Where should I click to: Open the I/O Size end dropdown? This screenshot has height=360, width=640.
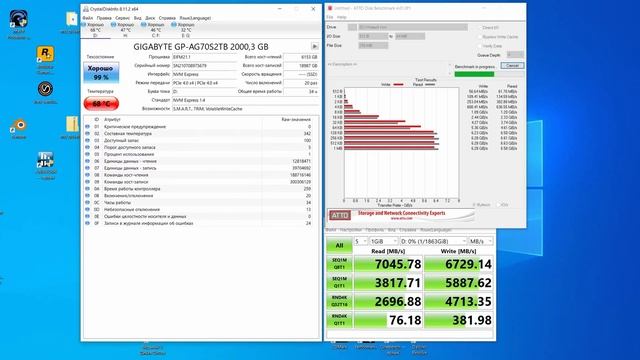point(410,36)
